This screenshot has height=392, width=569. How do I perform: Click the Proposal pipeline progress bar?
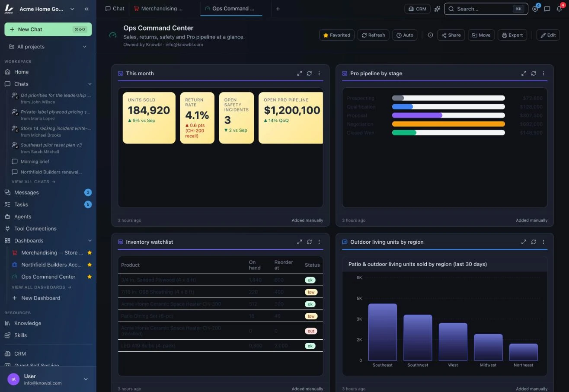pyautogui.click(x=448, y=115)
